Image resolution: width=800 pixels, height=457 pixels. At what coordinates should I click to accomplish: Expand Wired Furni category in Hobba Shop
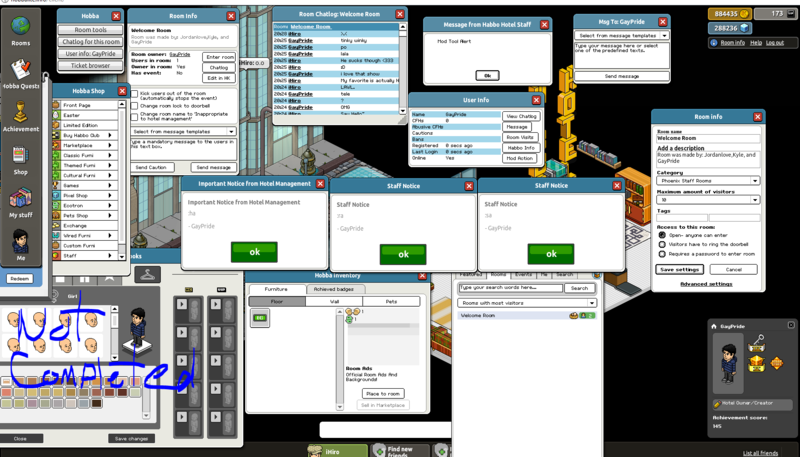coord(110,236)
